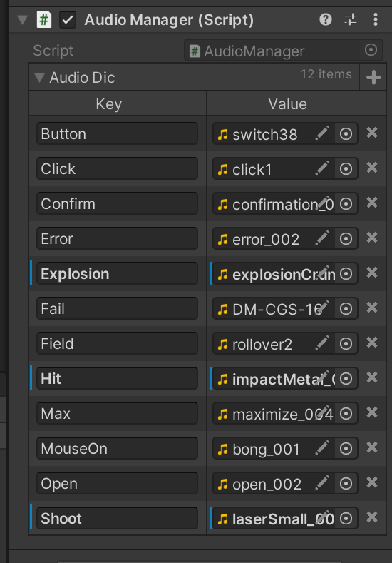Remove the Shoot entry with its X

point(372,517)
